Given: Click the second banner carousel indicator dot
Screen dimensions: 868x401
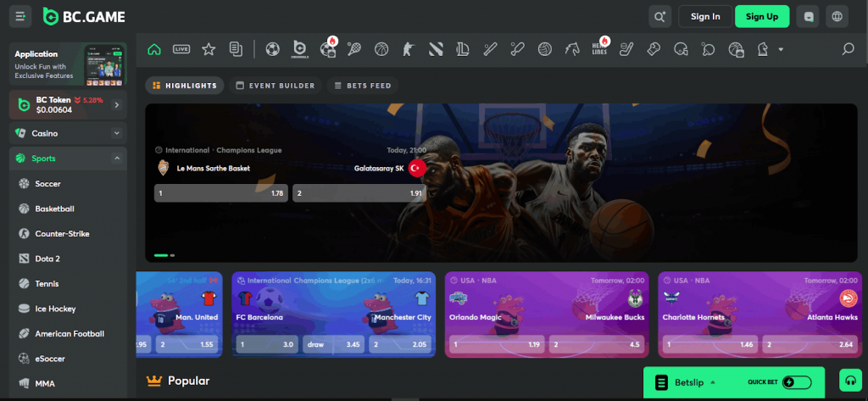Looking at the screenshot, I should click(173, 254).
